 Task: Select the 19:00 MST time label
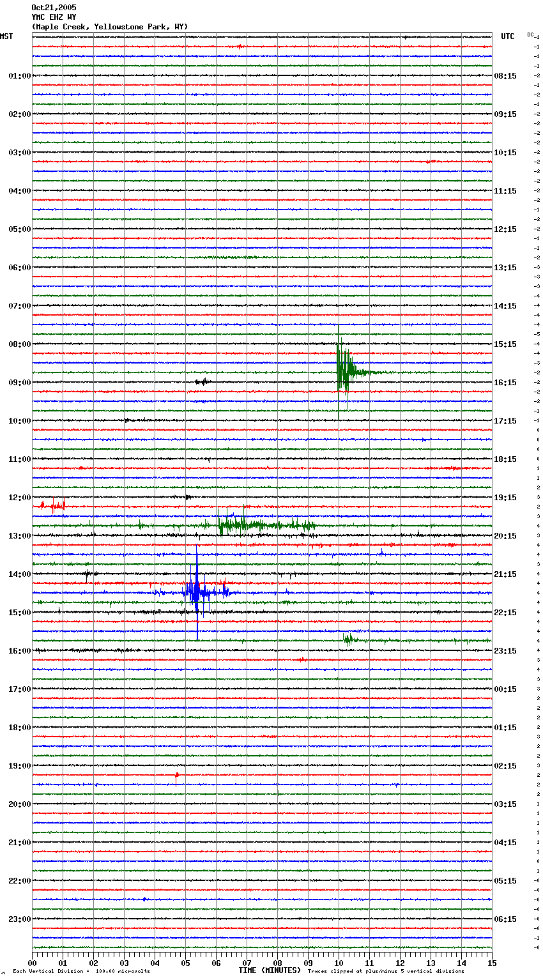[19, 766]
